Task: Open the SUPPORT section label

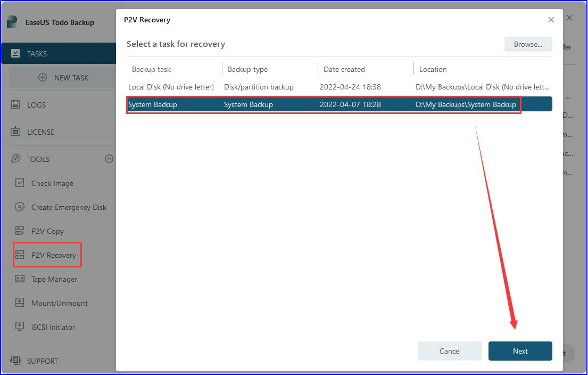Action: tap(43, 361)
